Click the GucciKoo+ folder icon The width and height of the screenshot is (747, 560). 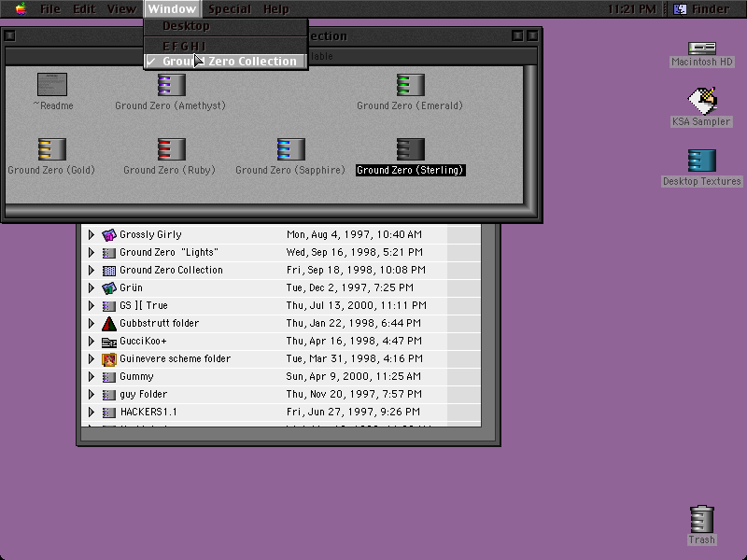(109, 342)
